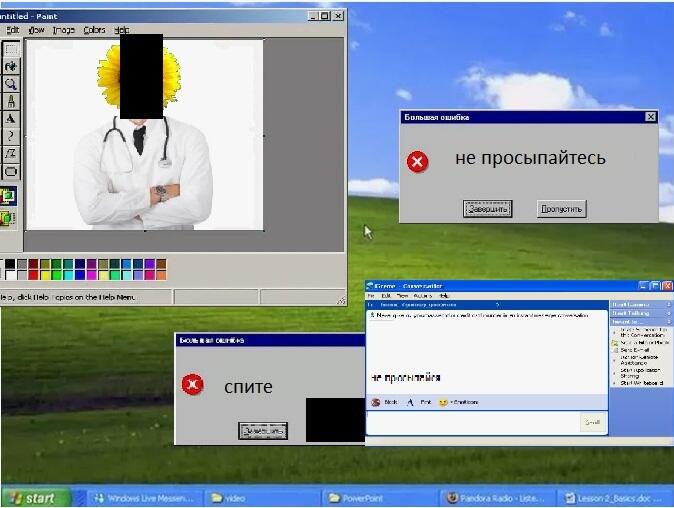Pick the cyan color swatch in Paint
The width and height of the screenshot is (674, 508).
[x=68, y=275]
